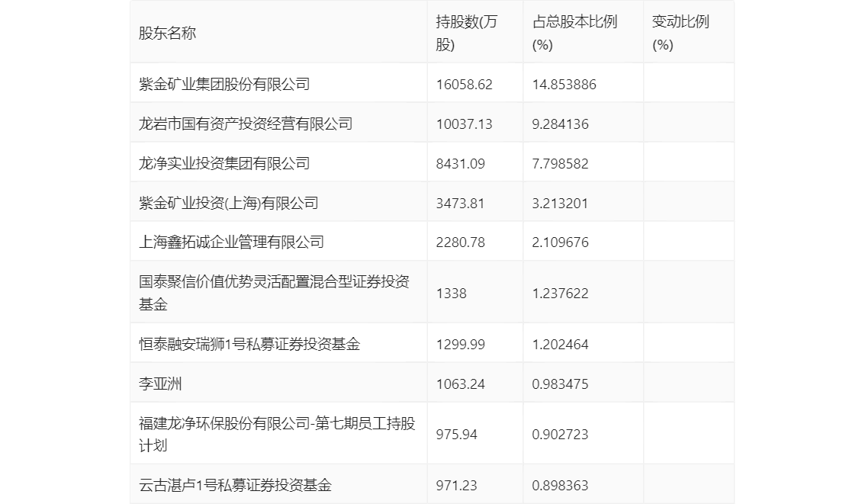Viewport: 865px width, 504px height.
Task: Click percentage value 1.202464
Action: click(561, 345)
